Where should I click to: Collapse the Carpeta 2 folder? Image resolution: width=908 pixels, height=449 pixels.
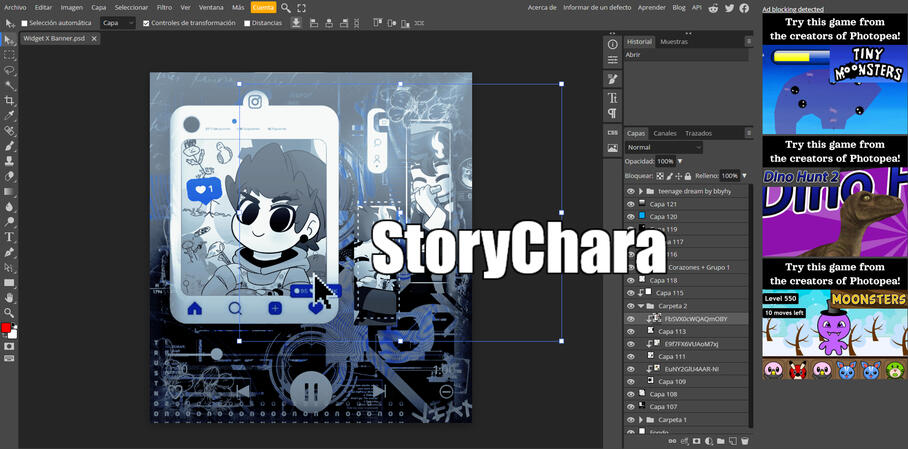tap(640, 306)
